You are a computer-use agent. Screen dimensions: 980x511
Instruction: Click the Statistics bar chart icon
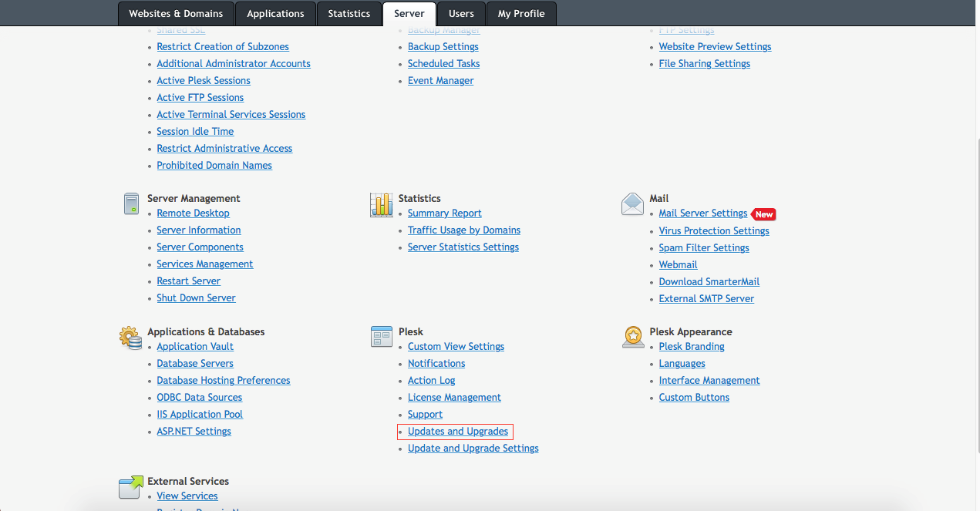pos(382,205)
